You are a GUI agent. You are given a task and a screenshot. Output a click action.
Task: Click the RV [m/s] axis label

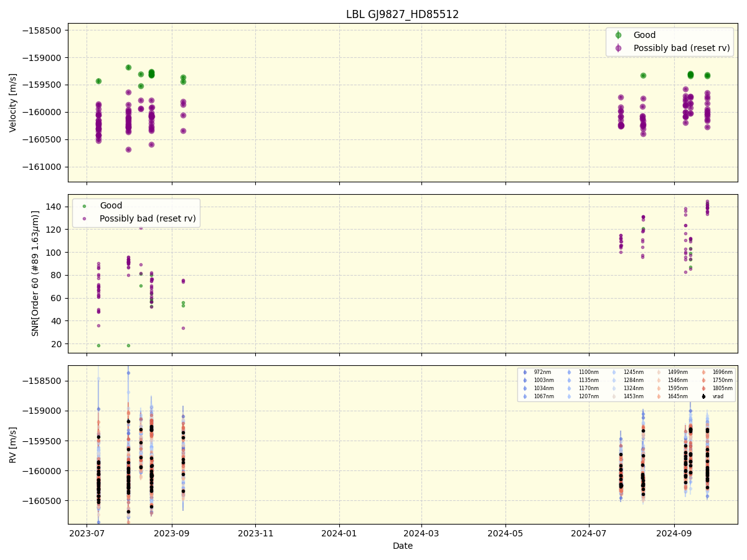tap(13, 445)
